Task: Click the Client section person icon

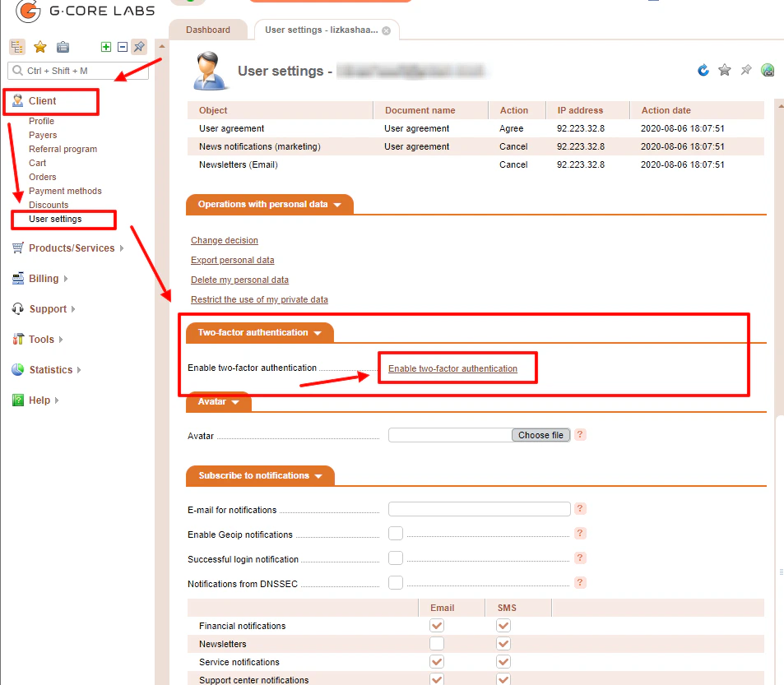Action: click(x=17, y=100)
